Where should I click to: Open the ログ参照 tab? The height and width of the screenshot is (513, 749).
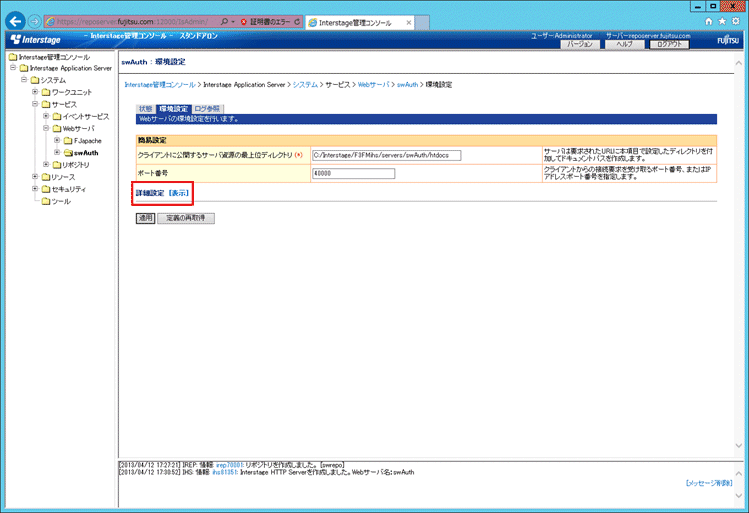click(x=207, y=109)
